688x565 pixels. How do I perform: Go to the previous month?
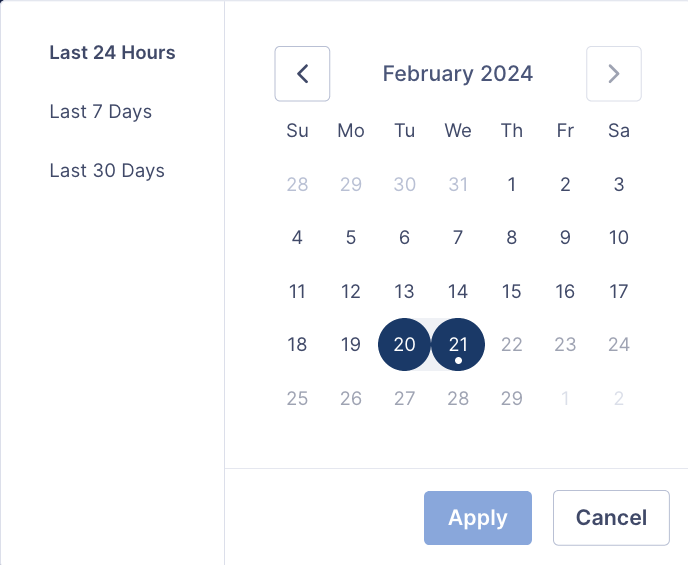(302, 74)
